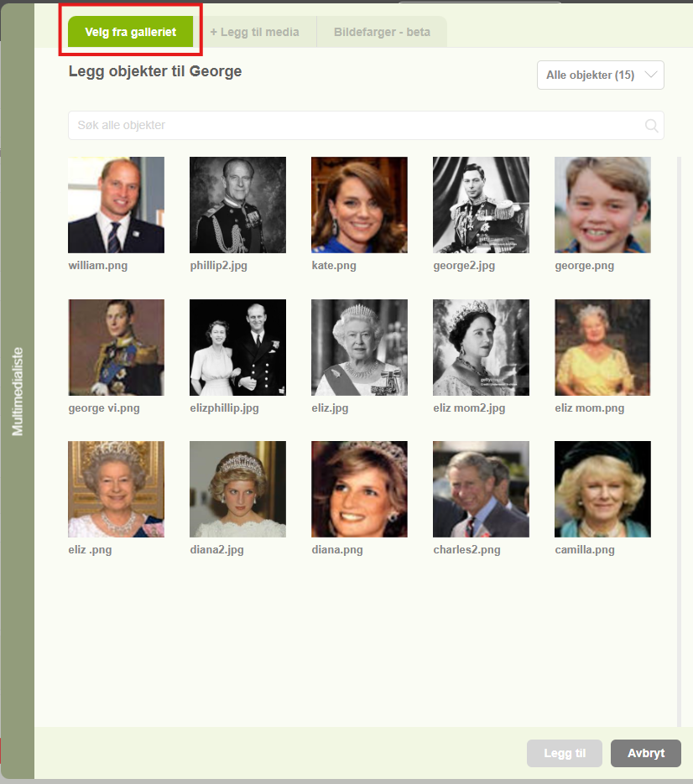Image resolution: width=693 pixels, height=784 pixels.
Task: Choose the george vi.png portrait
Action: point(116,347)
